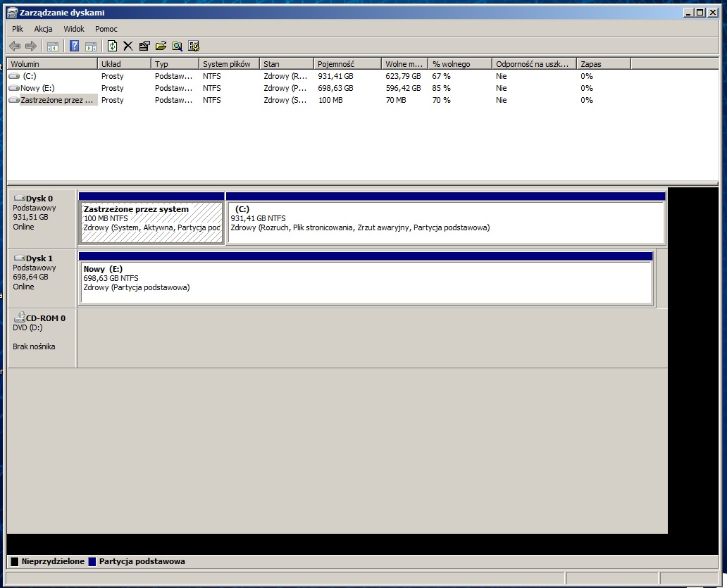
Task: Sort by Odporność na uszk... column header
Action: pos(534,64)
